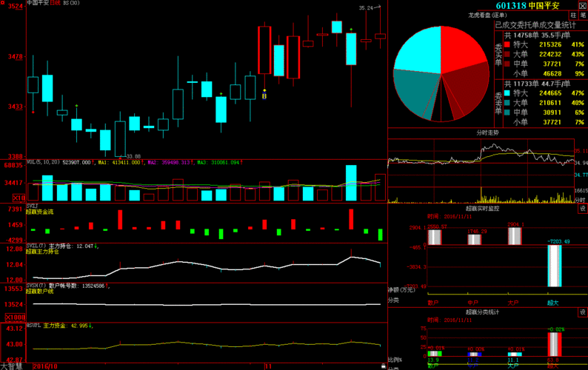Click the 主力资金: 42.995 label
This screenshot has height=370, width=588.
point(67,326)
